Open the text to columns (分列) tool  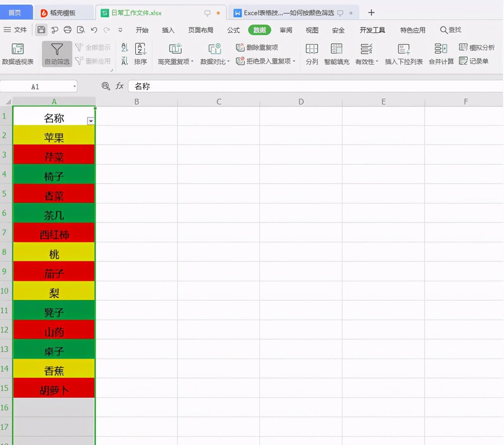click(312, 54)
